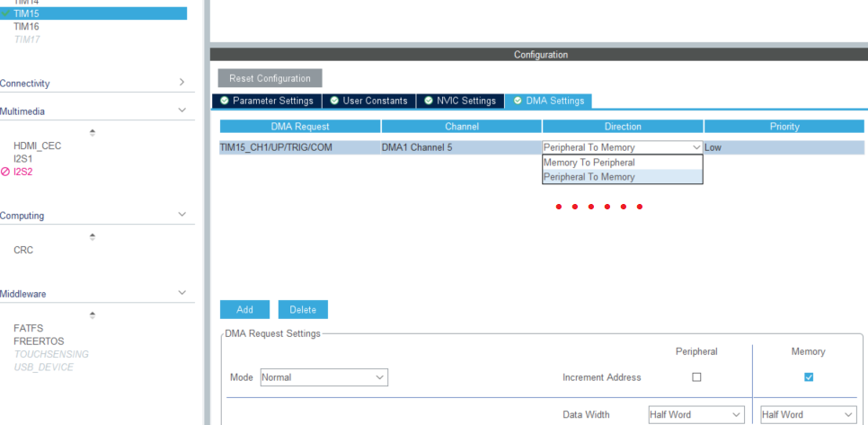Image resolution: width=868 pixels, height=425 pixels.
Task: Switch to the NVIC Settings tab
Action: pos(460,101)
